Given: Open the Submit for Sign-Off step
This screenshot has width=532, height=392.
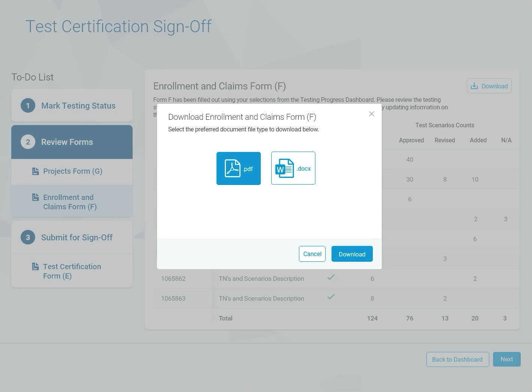Looking at the screenshot, I should (x=77, y=237).
